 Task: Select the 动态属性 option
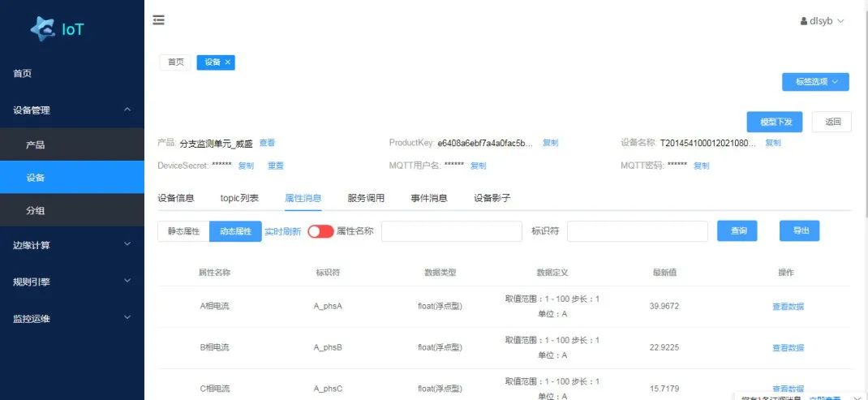(x=235, y=231)
